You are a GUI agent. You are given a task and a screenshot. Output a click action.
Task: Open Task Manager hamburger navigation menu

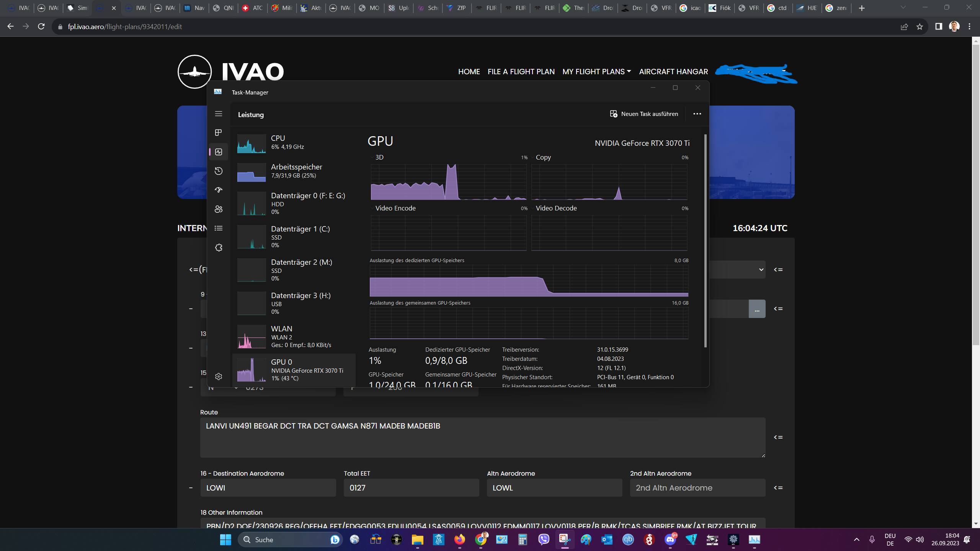coord(219,114)
